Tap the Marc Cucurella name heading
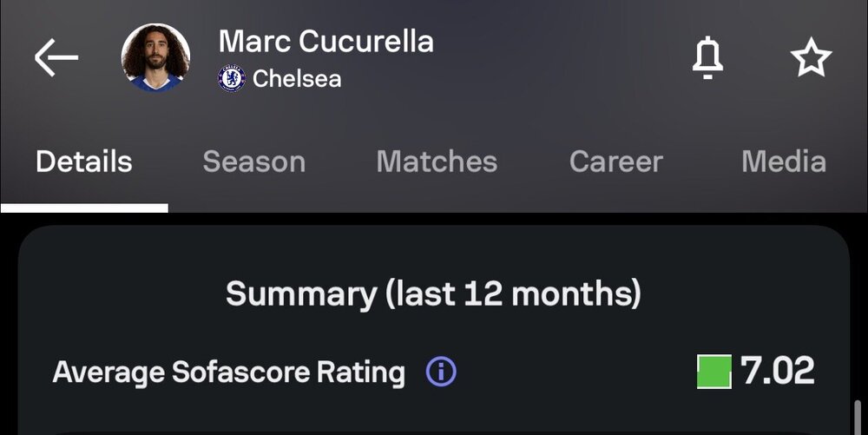This screenshot has width=868, height=435. click(x=326, y=42)
